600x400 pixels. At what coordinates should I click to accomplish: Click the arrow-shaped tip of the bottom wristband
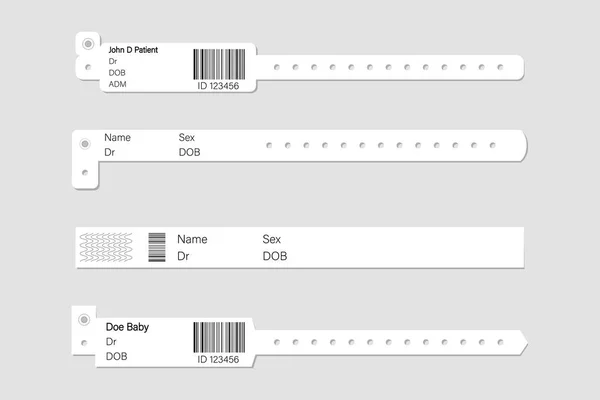pyautogui.click(x=523, y=342)
